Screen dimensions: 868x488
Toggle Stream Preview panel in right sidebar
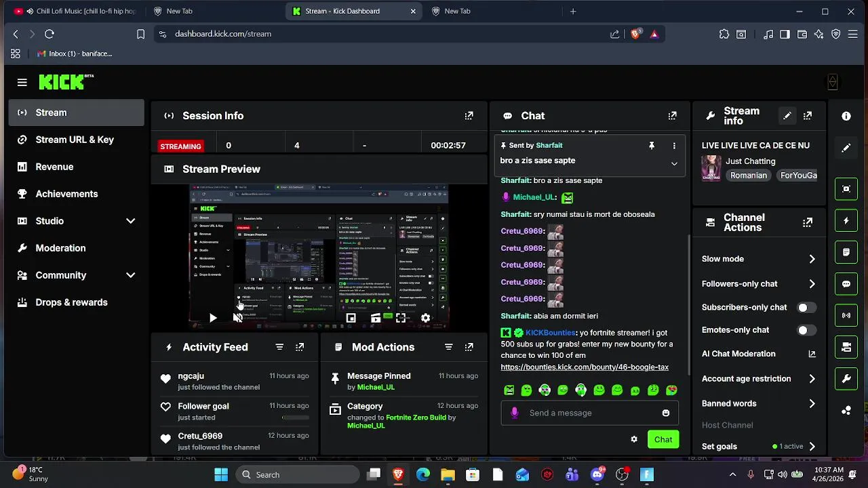point(846,189)
